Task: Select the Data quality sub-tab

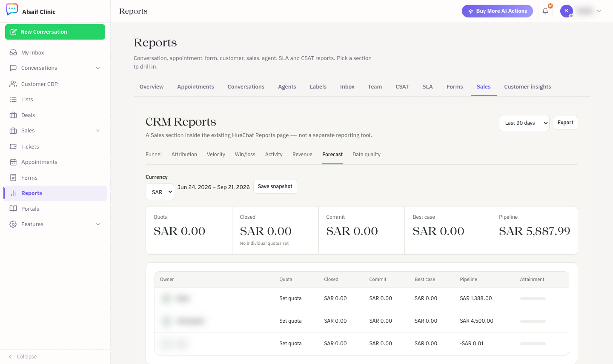Action: [x=367, y=155]
